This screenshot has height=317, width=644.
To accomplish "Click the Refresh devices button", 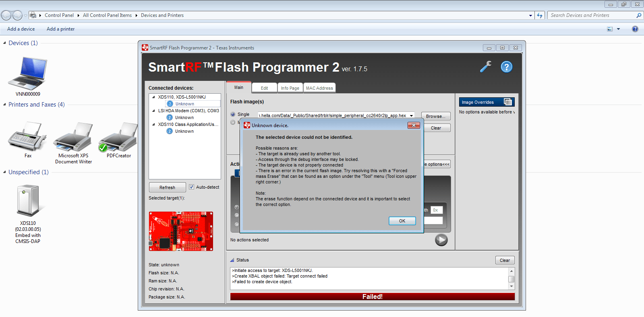I will point(167,187).
